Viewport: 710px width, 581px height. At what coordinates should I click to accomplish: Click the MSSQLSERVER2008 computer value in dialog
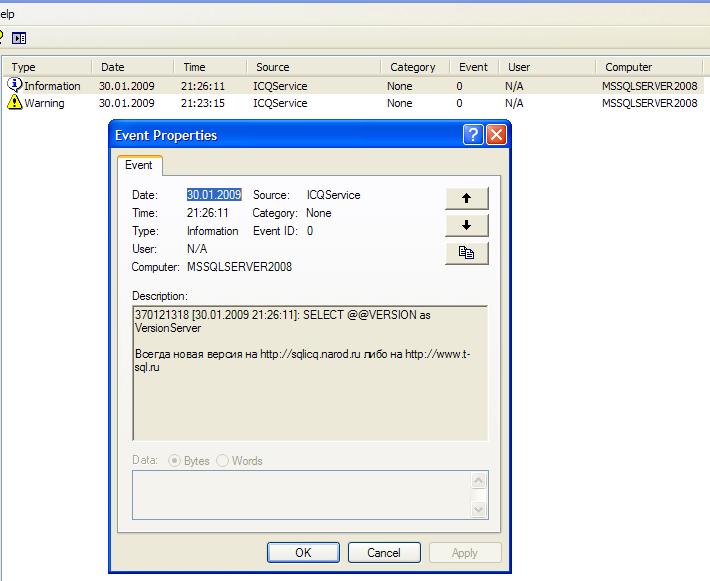coord(240,267)
